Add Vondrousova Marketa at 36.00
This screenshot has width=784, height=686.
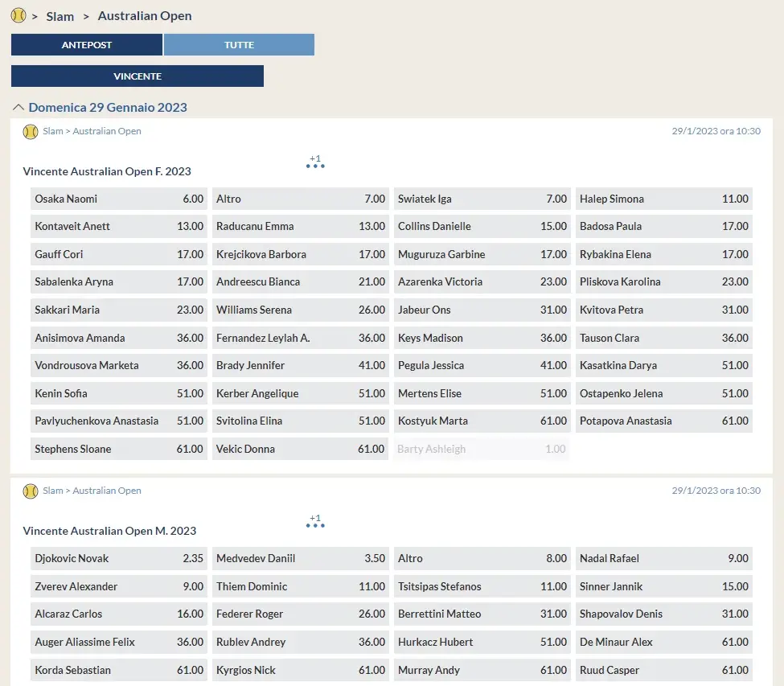119,365
